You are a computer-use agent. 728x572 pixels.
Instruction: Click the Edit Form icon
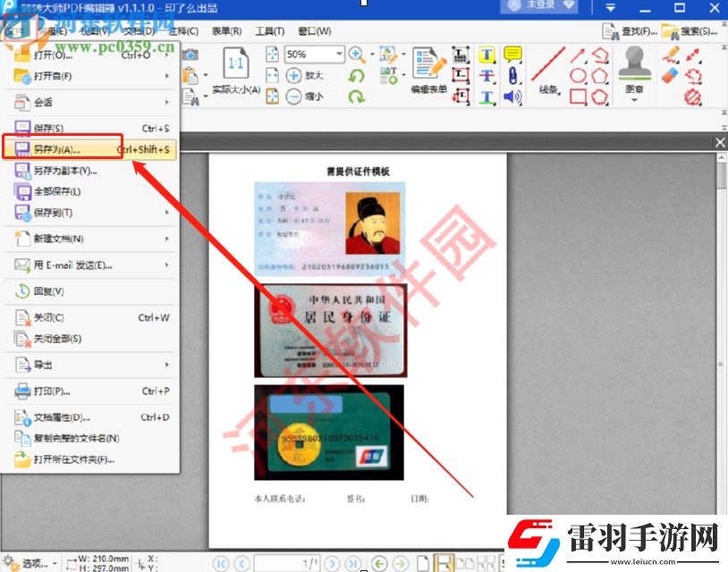tap(428, 63)
